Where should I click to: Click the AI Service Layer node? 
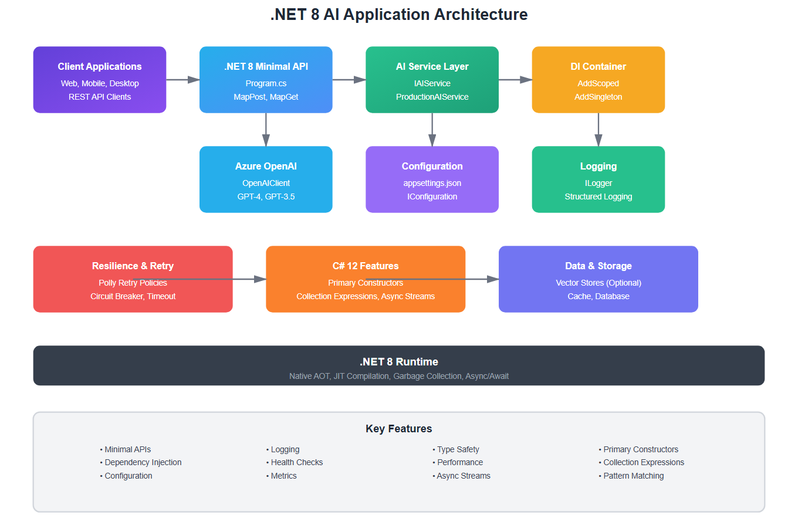coord(432,80)
